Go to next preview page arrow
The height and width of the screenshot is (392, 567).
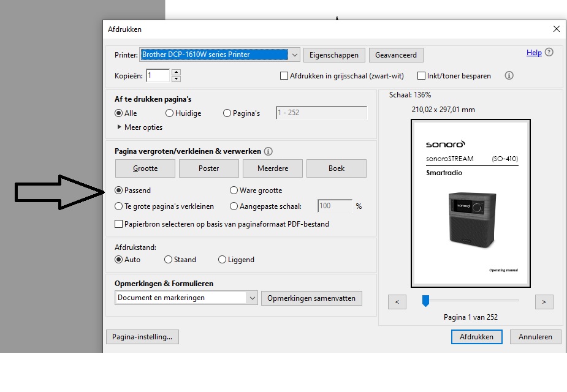(544, 301)
